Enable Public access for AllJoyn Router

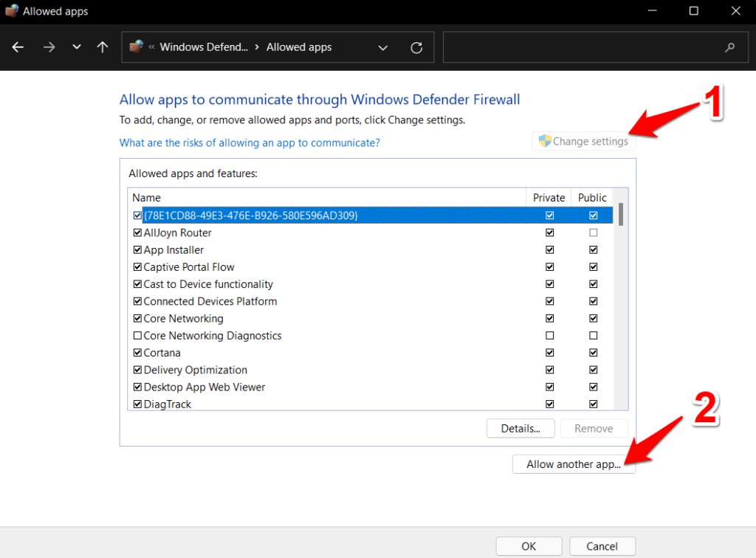pyautogui.click(x=593, y=232)
